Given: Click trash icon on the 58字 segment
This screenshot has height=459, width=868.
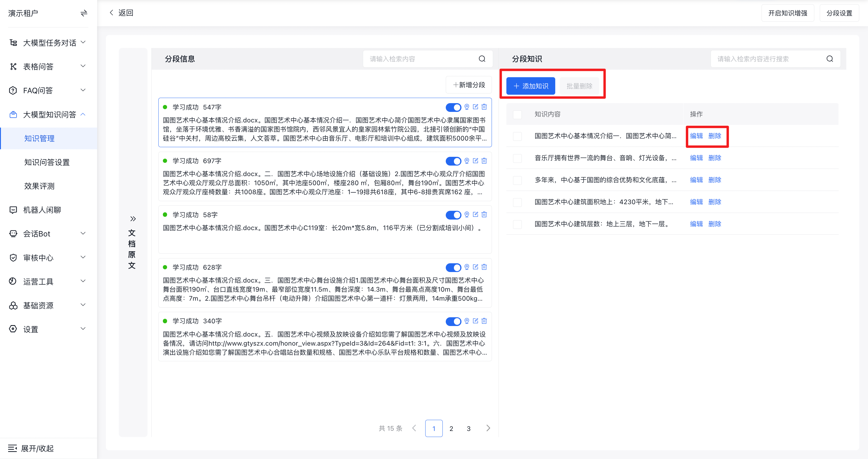Looking at the screenshot, I should click(x=484, y=214).
